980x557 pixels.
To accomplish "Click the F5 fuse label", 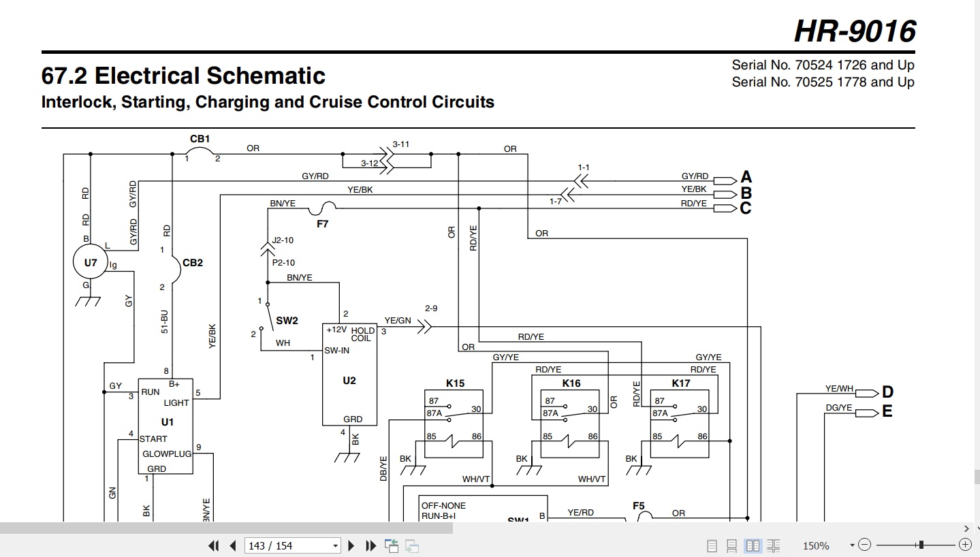I will [638, 506].
